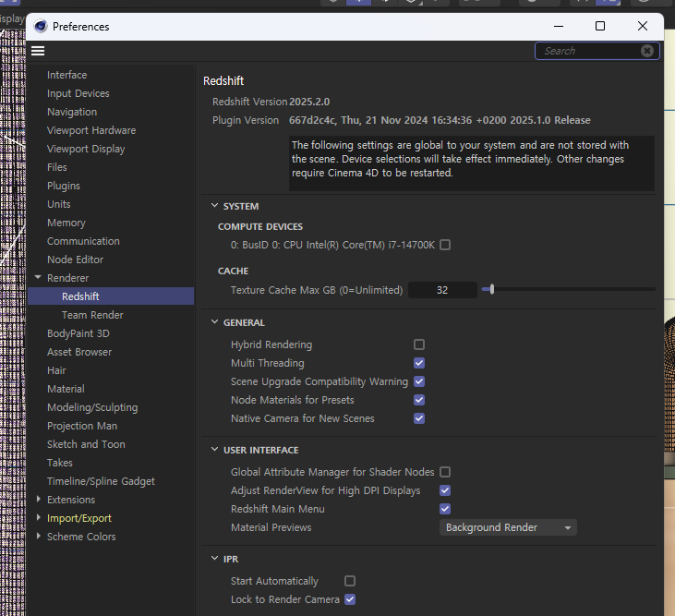Collapse the GENERAL section

tap(214, 322)
